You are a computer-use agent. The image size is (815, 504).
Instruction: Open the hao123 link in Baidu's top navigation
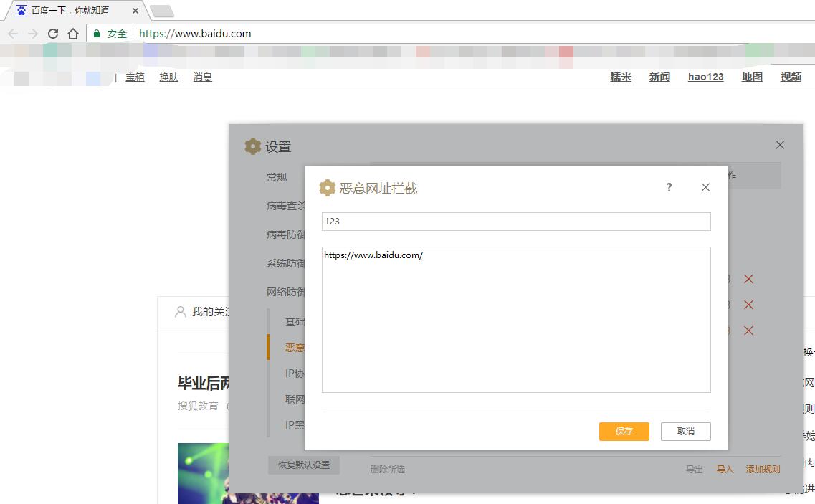point(706,77)
